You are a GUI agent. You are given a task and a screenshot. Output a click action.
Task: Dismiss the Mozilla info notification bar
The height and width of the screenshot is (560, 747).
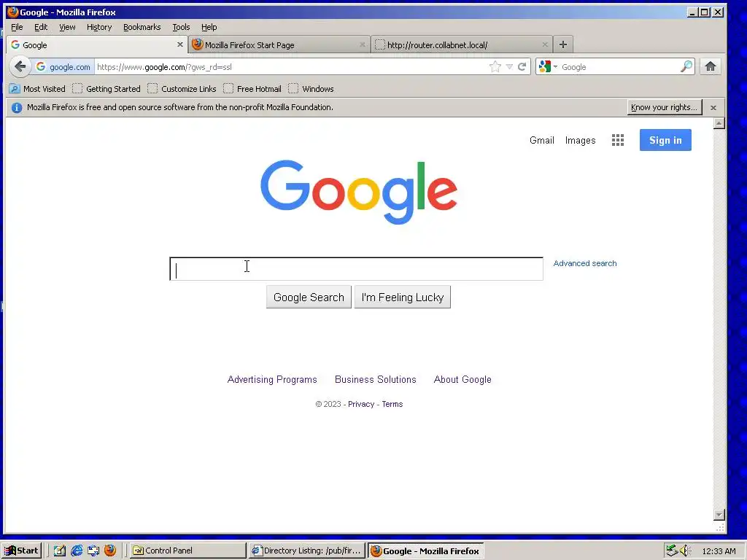click(x=713, y=108)
